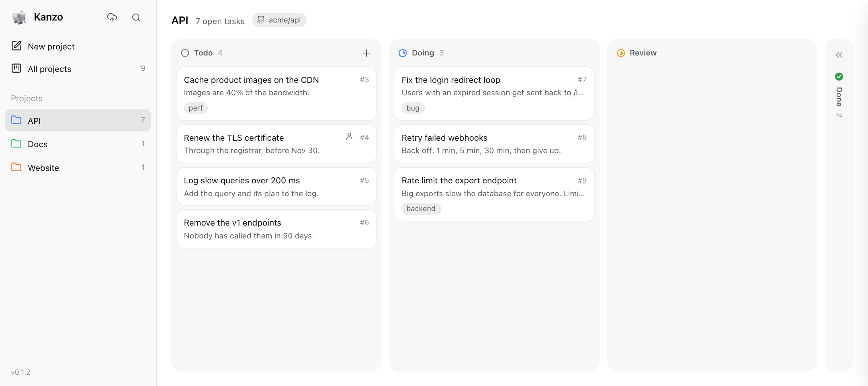Click the Todo column circle status icon
Viewport: 868px width, 386px height.
[185, 53]
